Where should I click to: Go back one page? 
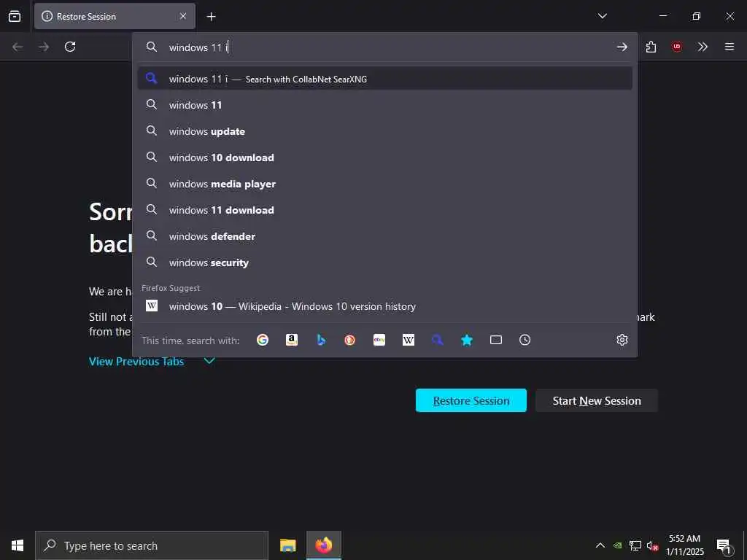(x=18, y=47)
